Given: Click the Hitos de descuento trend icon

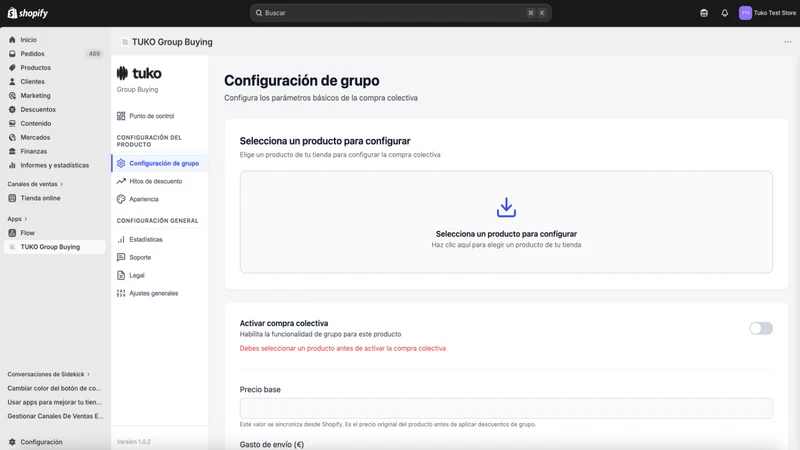Looking at the screenshot, I should pos(121,181).
